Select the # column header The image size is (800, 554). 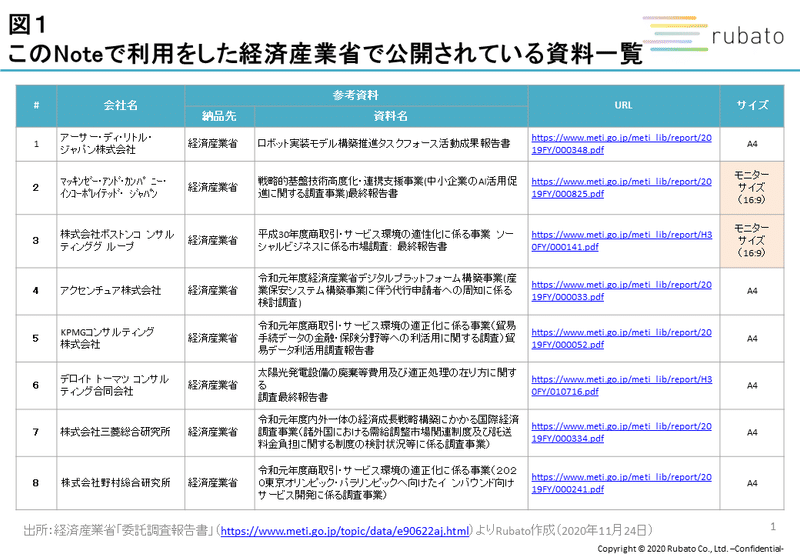36,106
